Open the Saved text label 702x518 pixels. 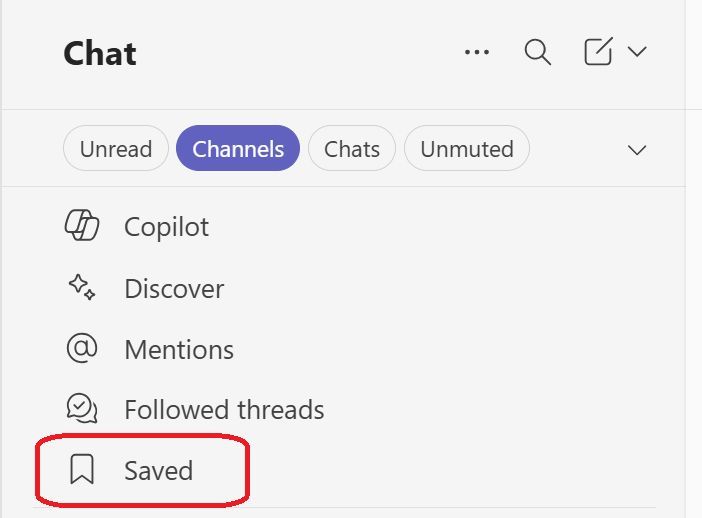click(159, 471)
